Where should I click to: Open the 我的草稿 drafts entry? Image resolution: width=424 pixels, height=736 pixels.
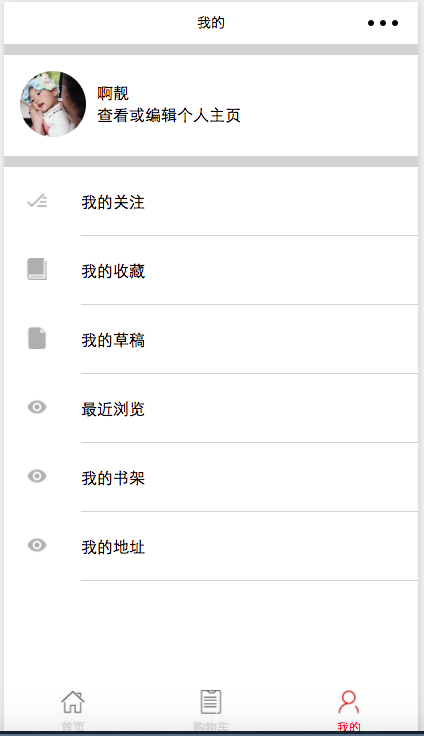pyautogui.click(x=211, y=340)
